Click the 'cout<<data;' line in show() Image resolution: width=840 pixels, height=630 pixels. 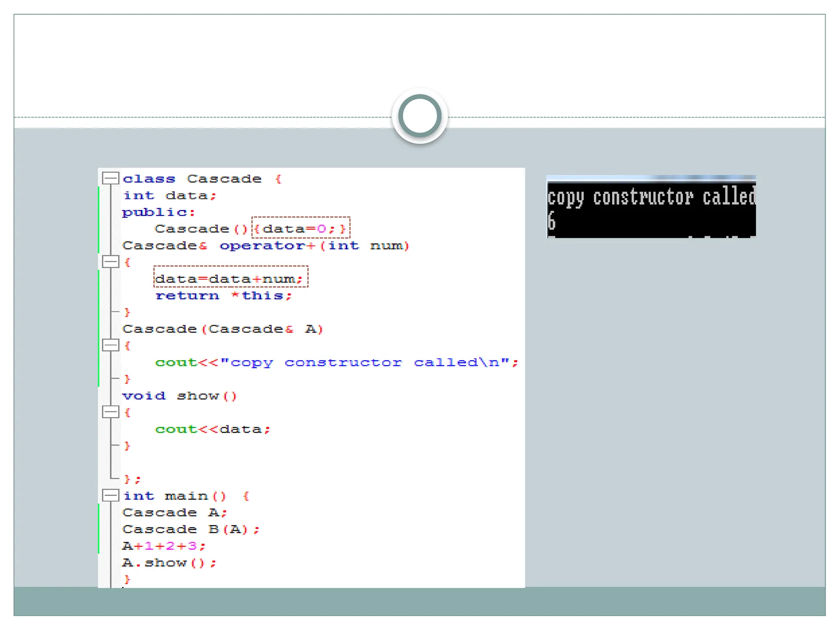point(212,429)
